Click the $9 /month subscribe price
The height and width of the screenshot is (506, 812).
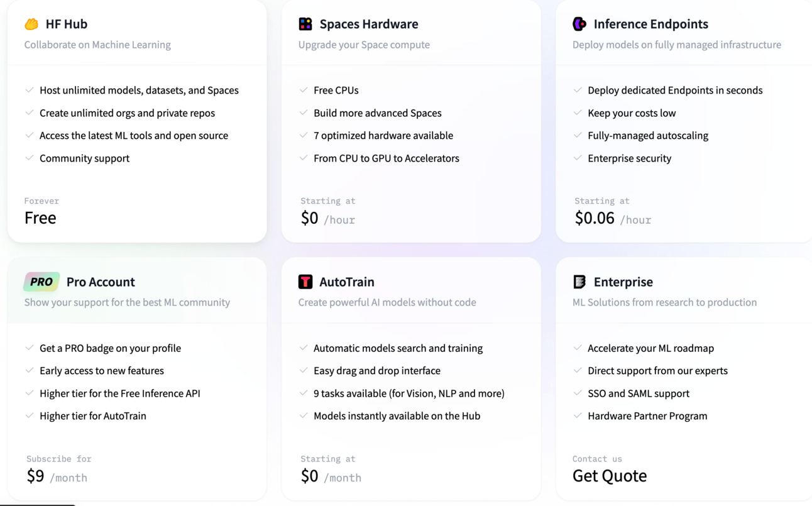[x=57, y=476]
